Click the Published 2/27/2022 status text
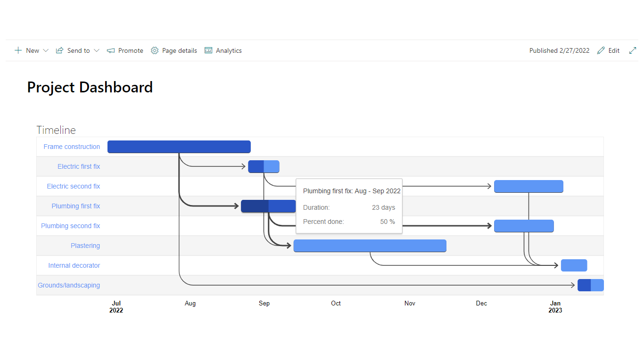Viewport: 644px width, 362px height. click(559, 50)
